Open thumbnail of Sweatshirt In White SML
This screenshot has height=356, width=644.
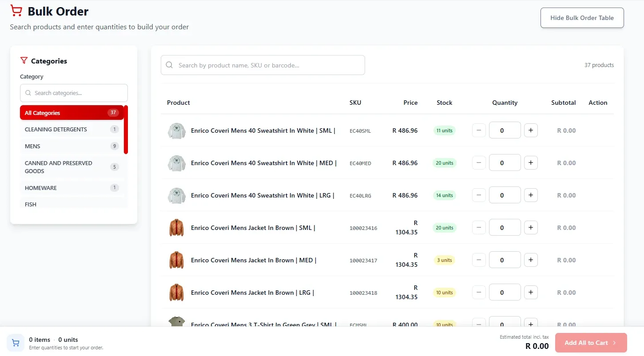[x=176, y=131]
